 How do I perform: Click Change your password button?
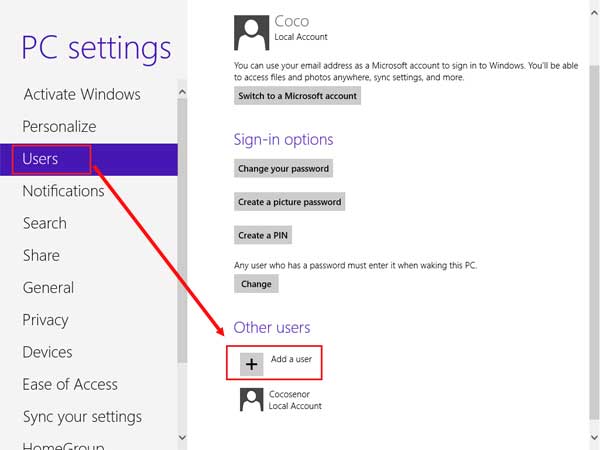(284, 168)
